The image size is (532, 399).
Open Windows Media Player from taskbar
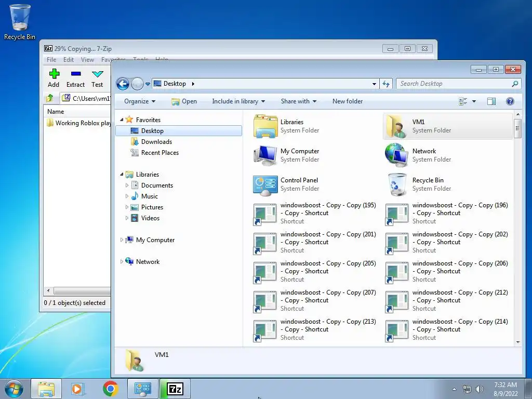pos(78,389)
